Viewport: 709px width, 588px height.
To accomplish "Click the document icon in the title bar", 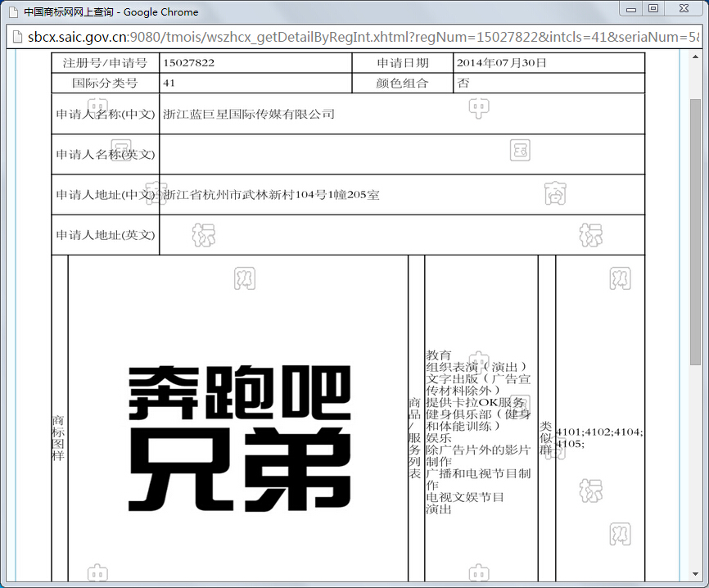I will tap(14, 11).
